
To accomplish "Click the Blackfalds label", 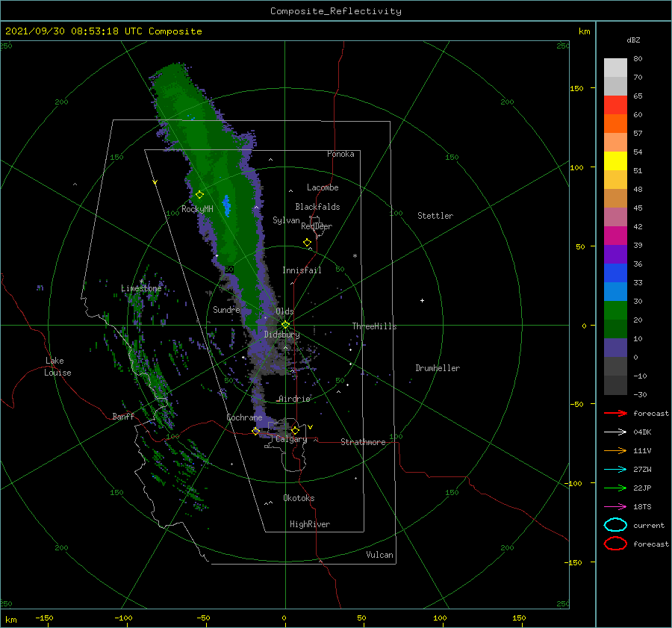I will tap(317, 207).
